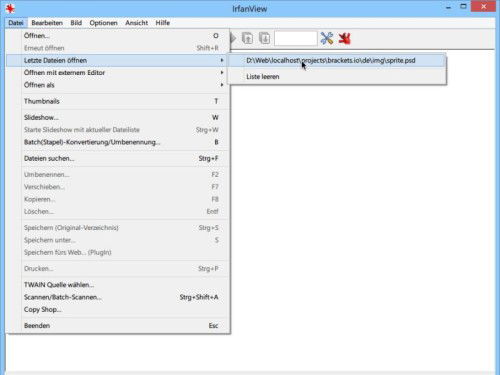Click Beenden to exit IrfanView
This screenshot has width=500, height=375.
(x=118, y=326)
